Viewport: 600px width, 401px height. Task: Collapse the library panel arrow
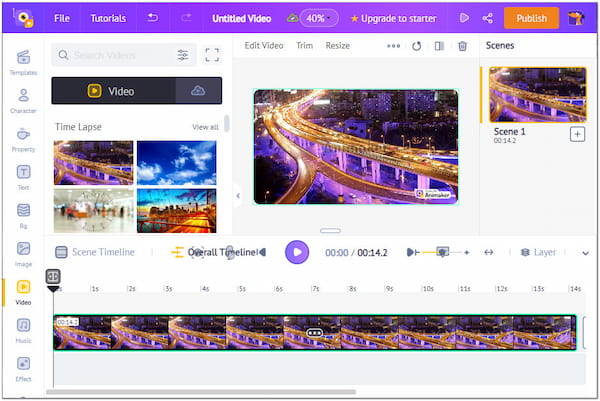click(238, 196)
